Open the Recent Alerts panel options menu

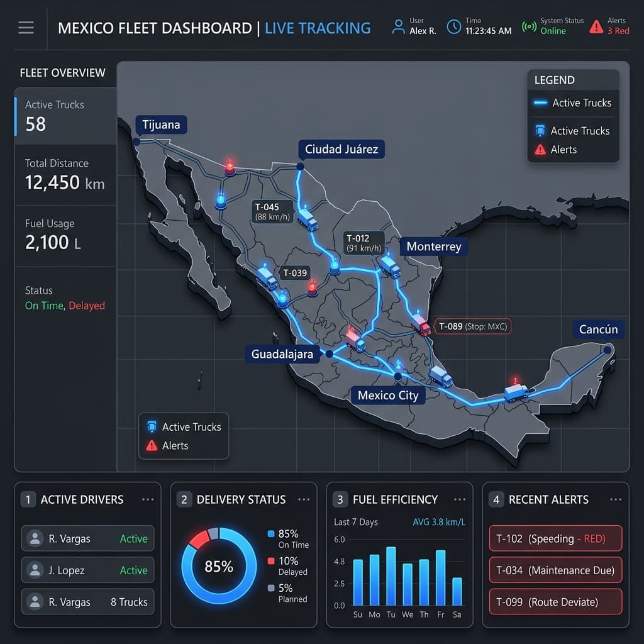pyautogui.click(x=616, y=499)
